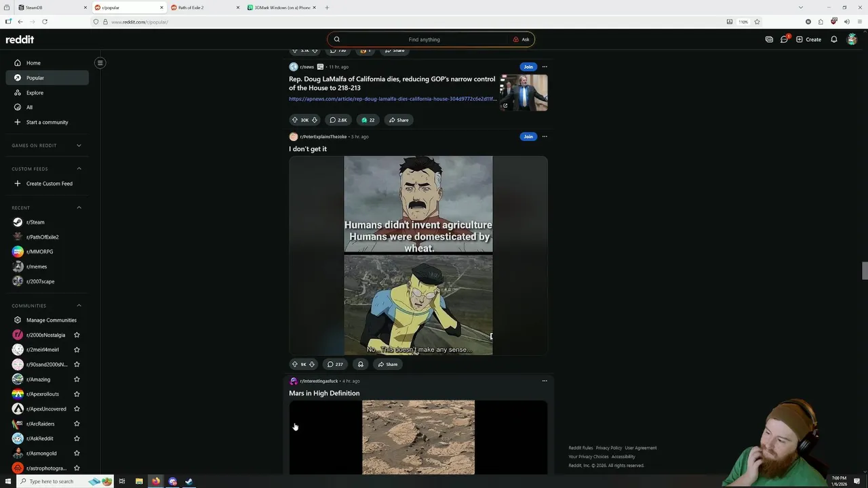The width and height of the screenshot is (868, 488).
Task: Click the page vertical scrollbar thumb
Action: 865,270
